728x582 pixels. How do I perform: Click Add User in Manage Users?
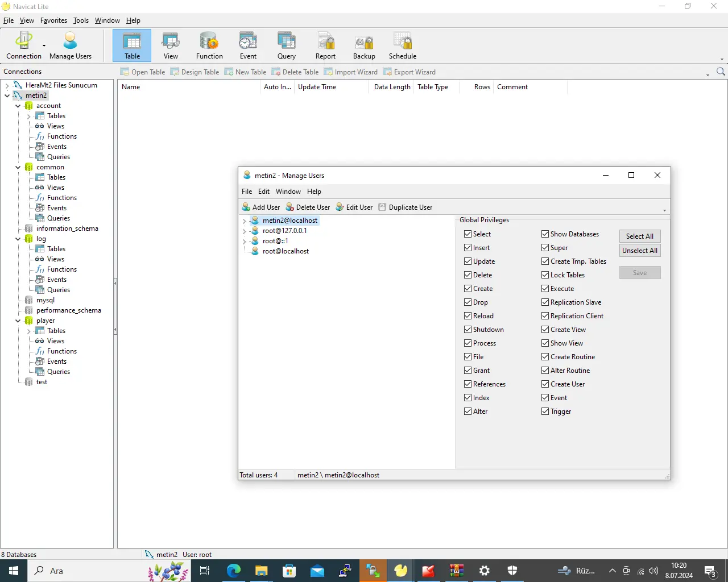[x=261, y=207]
